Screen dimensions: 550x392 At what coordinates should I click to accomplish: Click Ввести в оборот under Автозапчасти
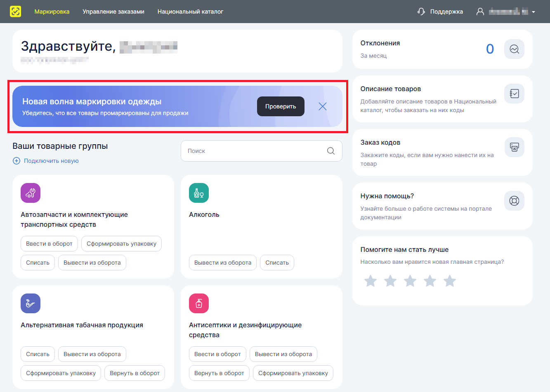(x=49, y=244)
